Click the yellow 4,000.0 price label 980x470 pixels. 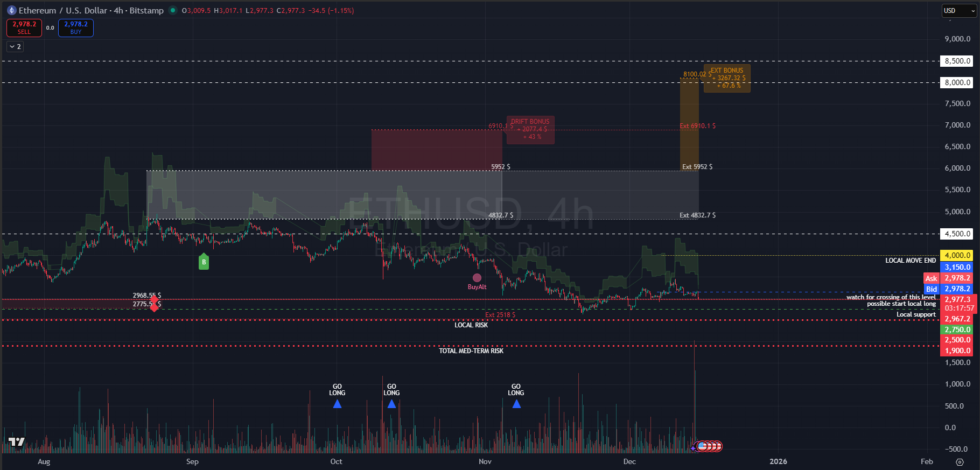(x=957, y=255)
